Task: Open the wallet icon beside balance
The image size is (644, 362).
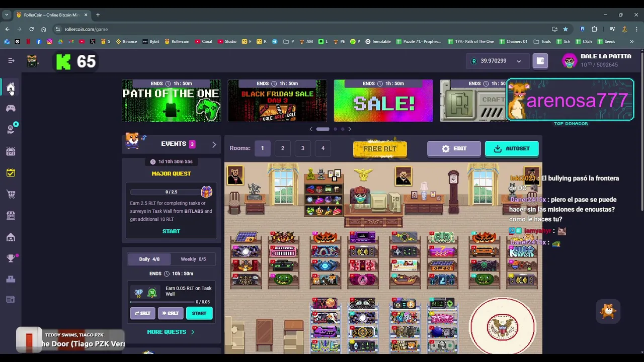Action: click(x=540, y=61)
